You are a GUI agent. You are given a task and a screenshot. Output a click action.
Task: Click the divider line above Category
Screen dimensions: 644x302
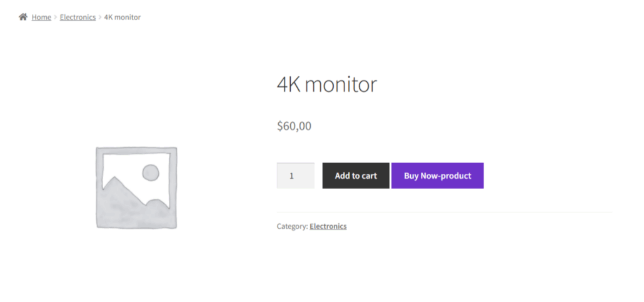[x=444, y=213]
